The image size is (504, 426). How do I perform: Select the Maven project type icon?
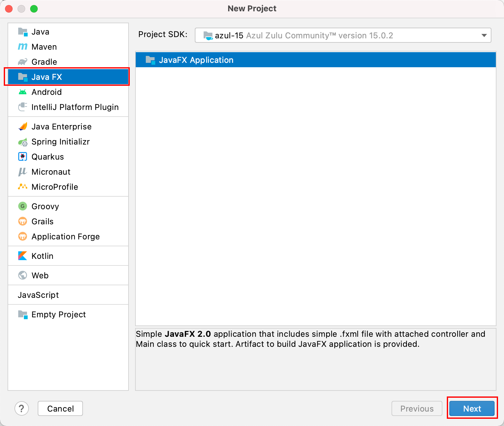[22, 46]
